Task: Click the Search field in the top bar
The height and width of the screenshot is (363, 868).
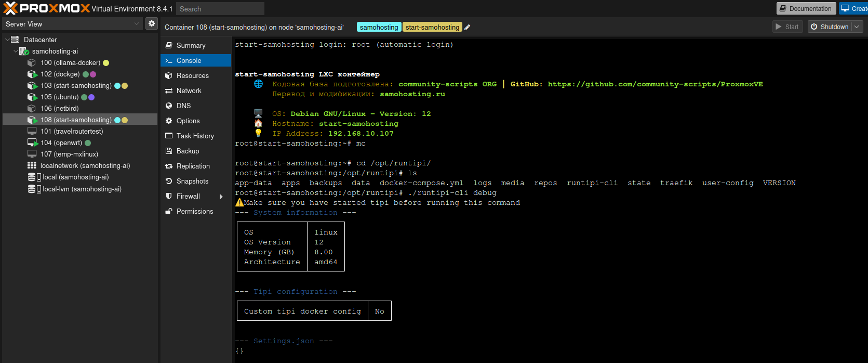Action: [220, 9]
